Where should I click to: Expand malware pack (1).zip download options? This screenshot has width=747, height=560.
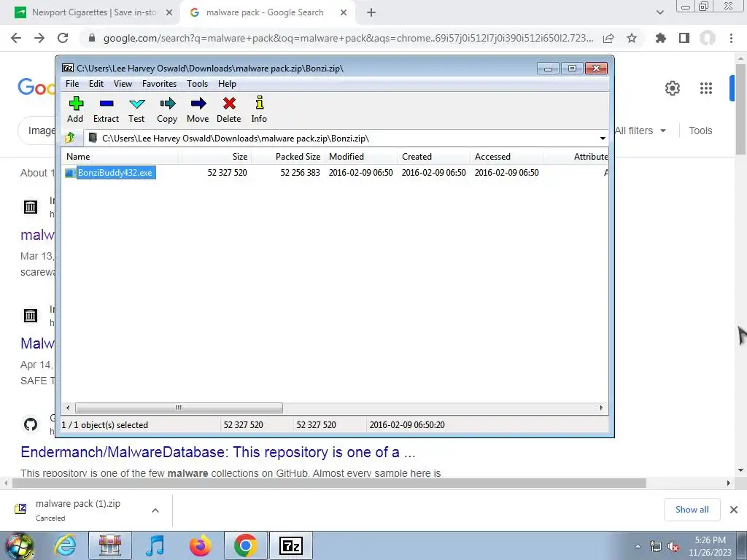pos(155,510)
